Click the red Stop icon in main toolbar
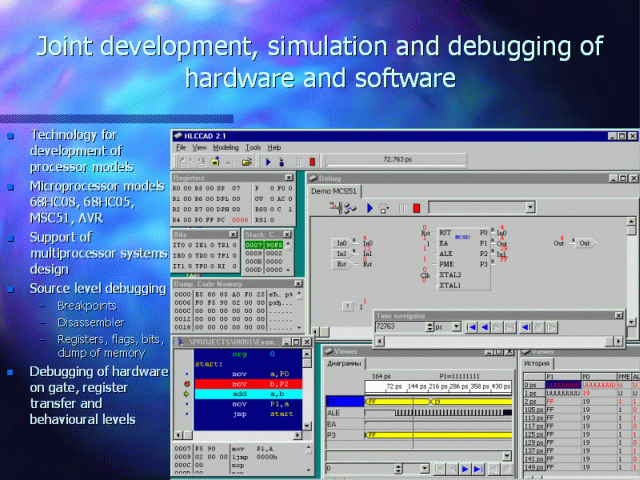The height and width of the screenshot is (480, 640). (313, 160)
